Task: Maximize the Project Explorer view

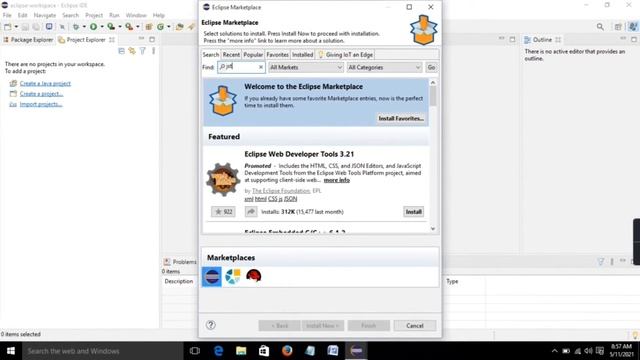Action: tap(152, 39)
